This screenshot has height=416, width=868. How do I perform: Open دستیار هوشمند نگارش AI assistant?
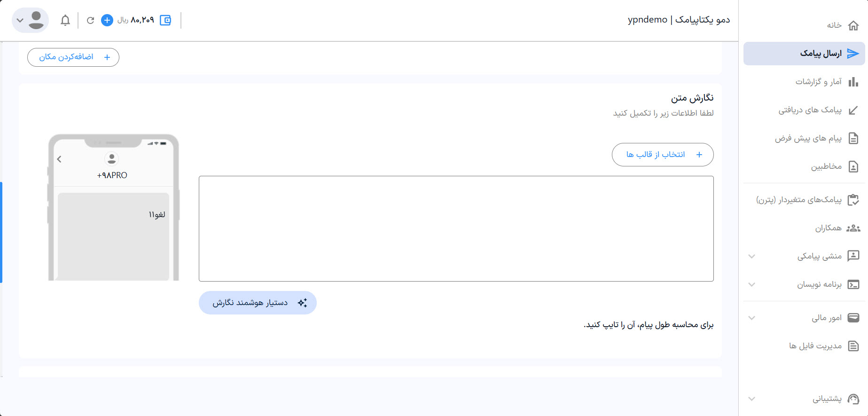click(x=258, y=303)
